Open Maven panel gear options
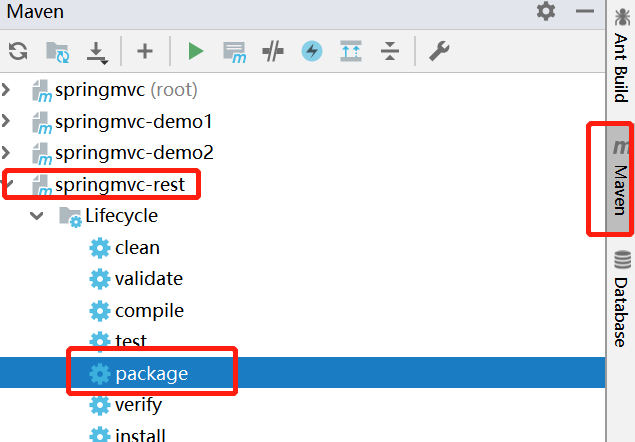 click(546, 11)
